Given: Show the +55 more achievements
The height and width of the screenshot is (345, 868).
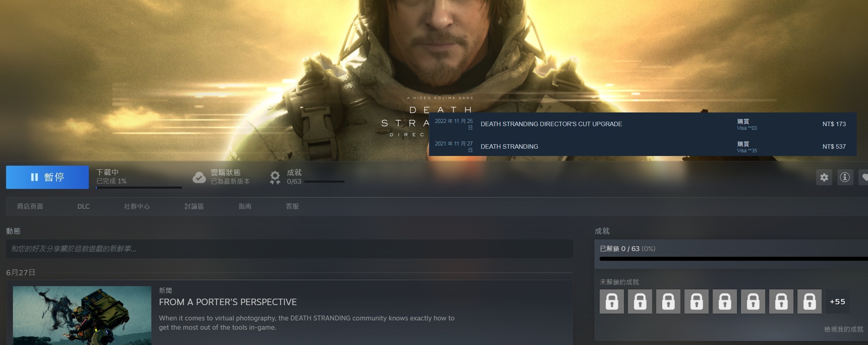Looking at the screenshot, I should tap(838, 301).
